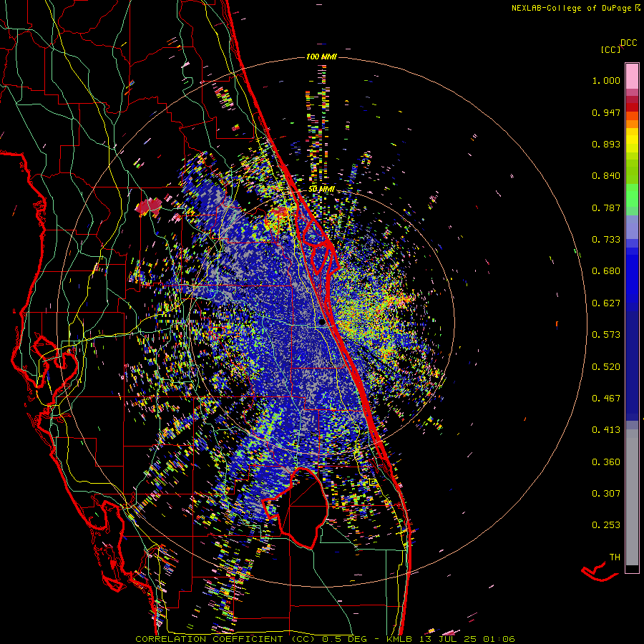Click the 0.947 scale value
Viewport: 644px width, 644px height.
[x=606, y=112]
